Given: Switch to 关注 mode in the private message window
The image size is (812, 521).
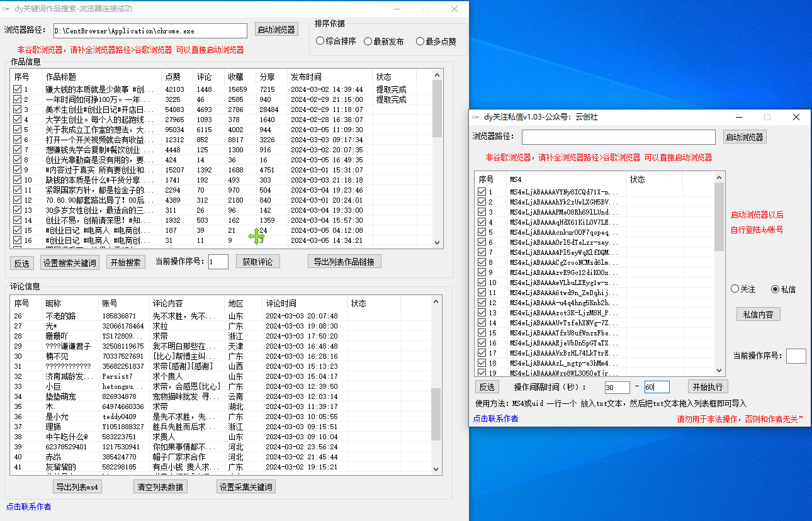Looking at the screenshot, I should coord(734,289).
